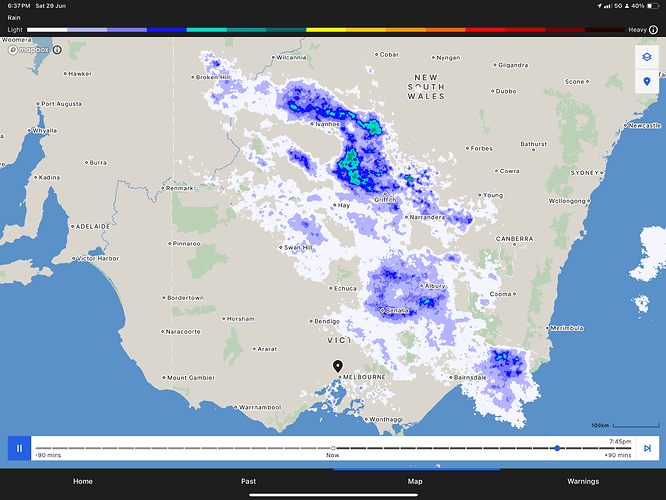The image size is (666, 500).
Task: Tap the 7:45pm forecast time label
Action: point(620,441)
